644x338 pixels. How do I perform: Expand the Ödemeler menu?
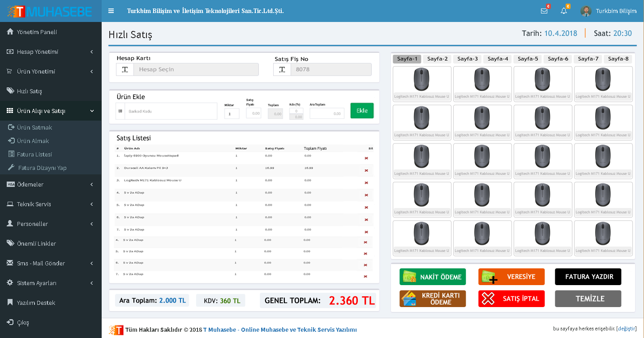[x=51, y=184]
